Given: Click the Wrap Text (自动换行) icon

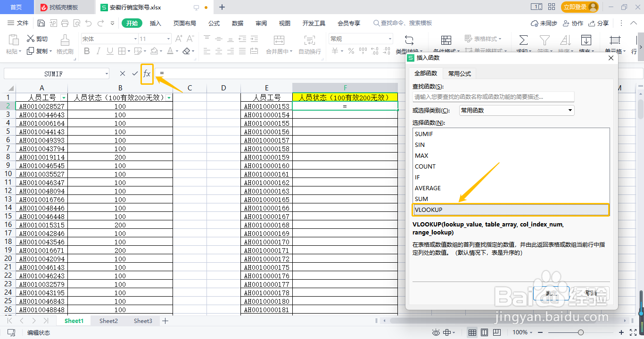Looking at the screenshot, I should tap(310, 45).
